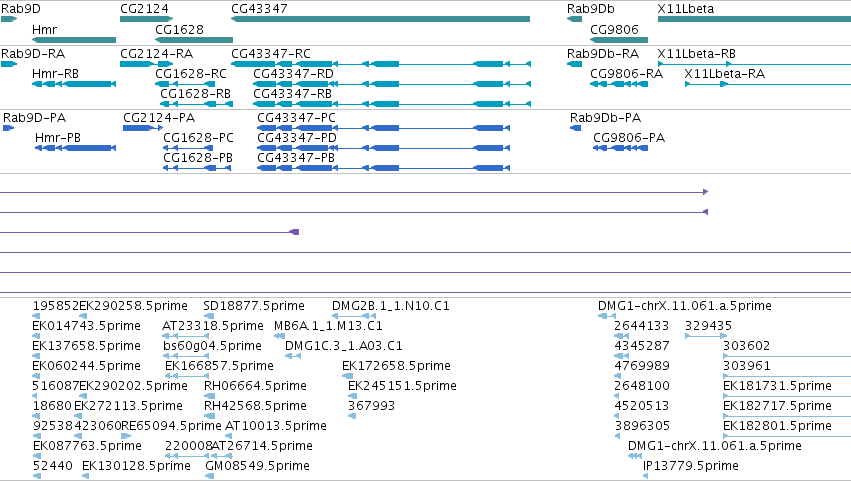The width and height of the screenshot is (851, 481).
Task: Click the EK245151.5prime EST label
Action: tap(402, 386)
